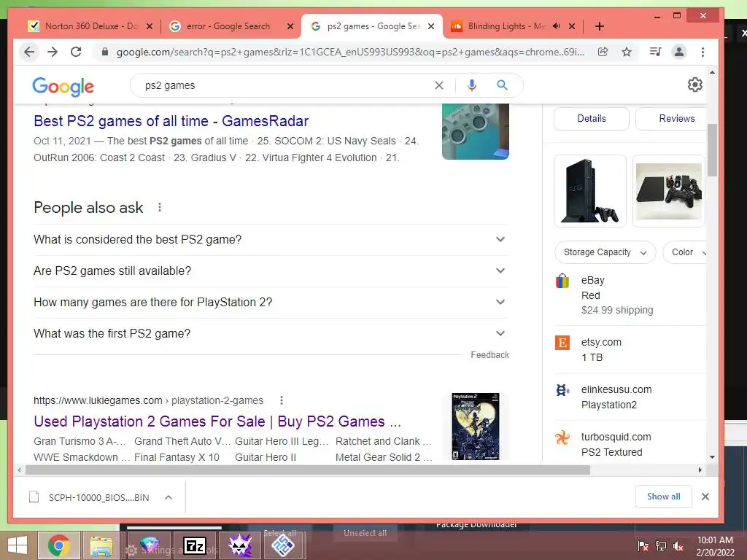Open 7-Zip from taskbar
747x560 pixels.
point(194,545)
